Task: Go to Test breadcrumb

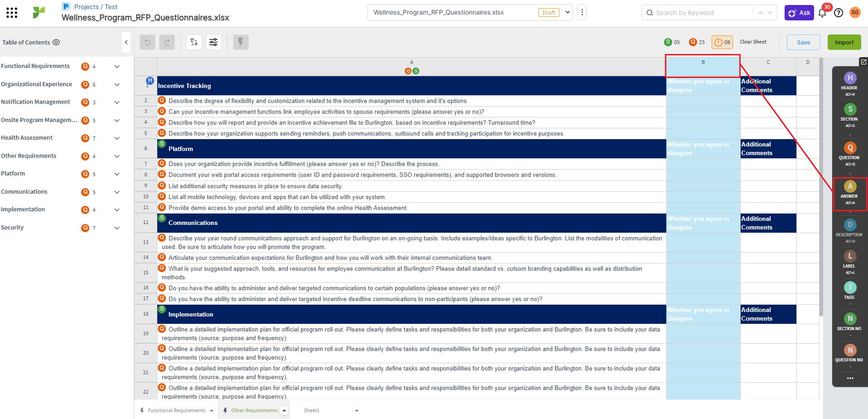Action: 111,7
